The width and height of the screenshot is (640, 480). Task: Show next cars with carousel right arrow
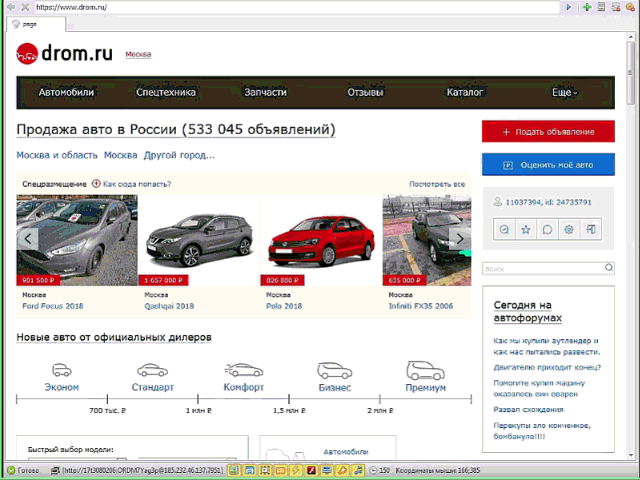(x=459, y=239)
